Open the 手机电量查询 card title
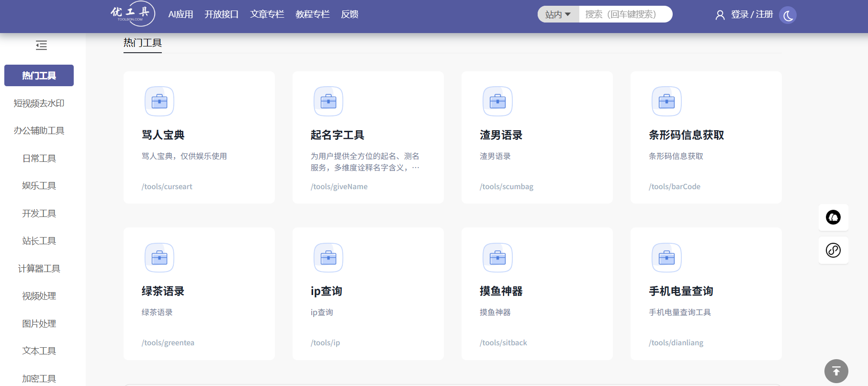The height and width of the screenshot is (386, 868). 681,291
